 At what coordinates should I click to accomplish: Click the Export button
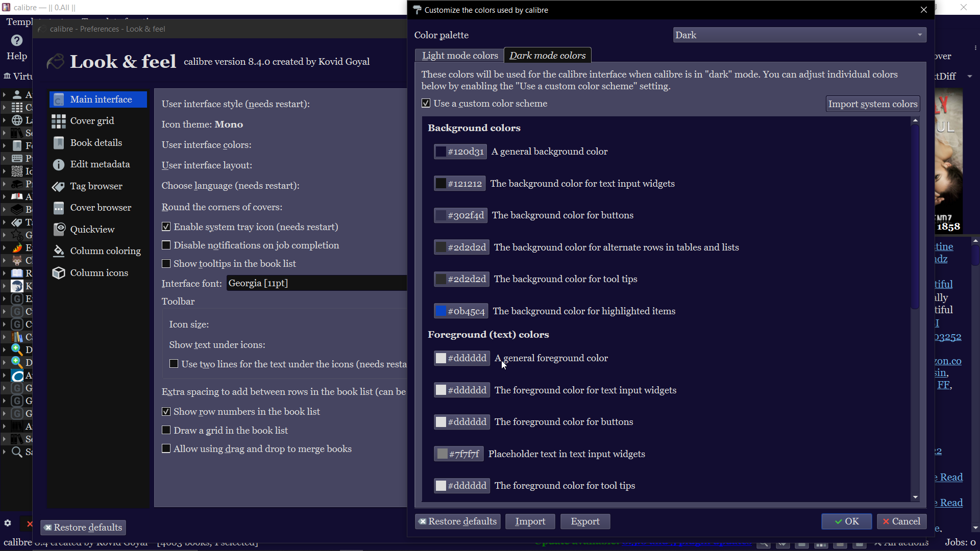(x=585, y=521)
